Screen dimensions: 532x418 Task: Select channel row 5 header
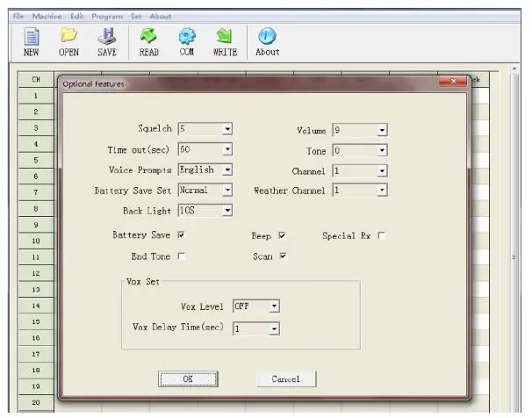[36, 160]
